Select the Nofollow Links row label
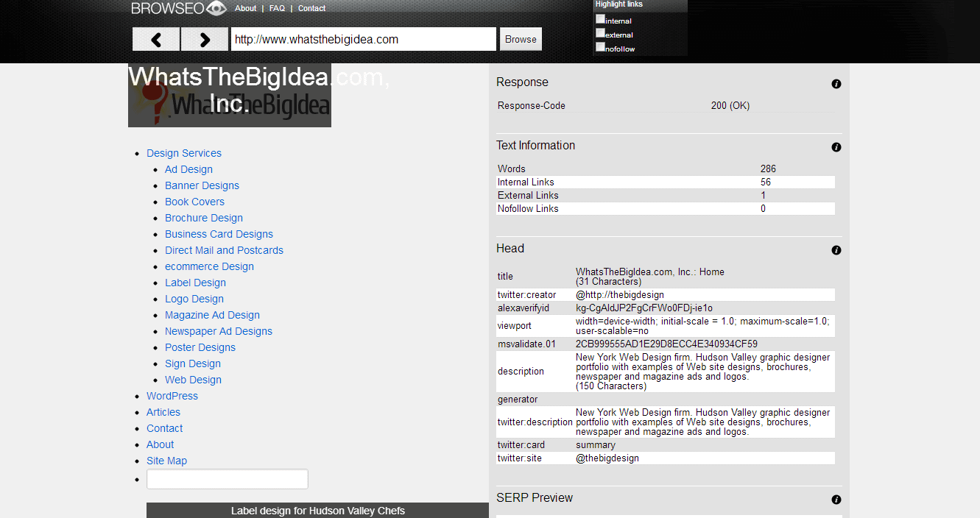 [528, 208]
